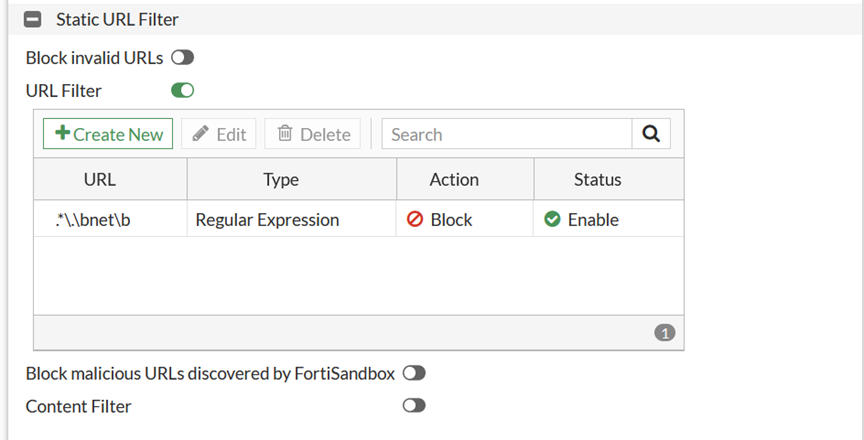Focus the Search input field
Viewport: 864px width, 440px height.
coord(505,134)
